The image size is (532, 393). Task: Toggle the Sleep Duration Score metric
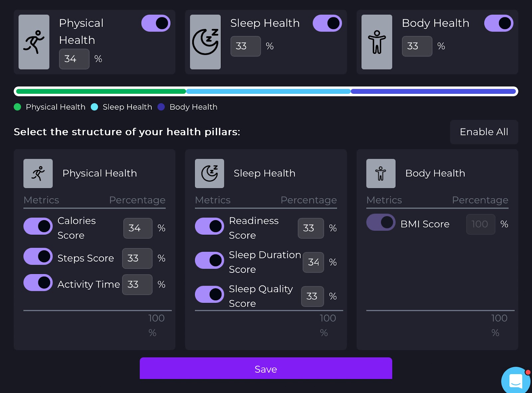point(209,260)
